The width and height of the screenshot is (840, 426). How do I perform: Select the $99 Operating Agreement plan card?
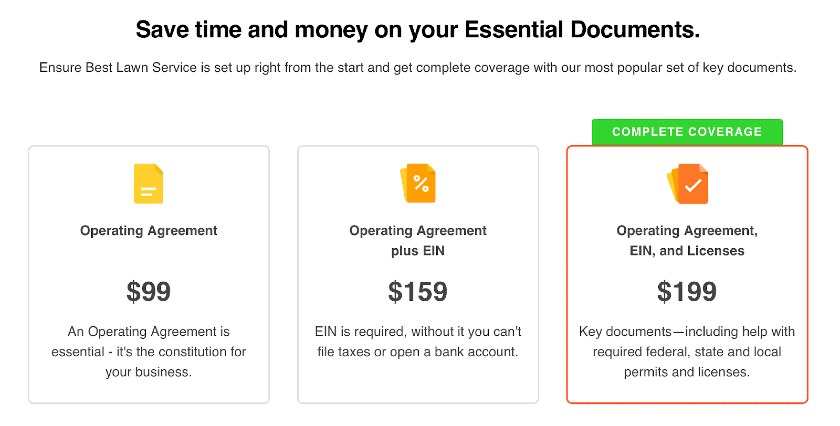coord(148,274)
